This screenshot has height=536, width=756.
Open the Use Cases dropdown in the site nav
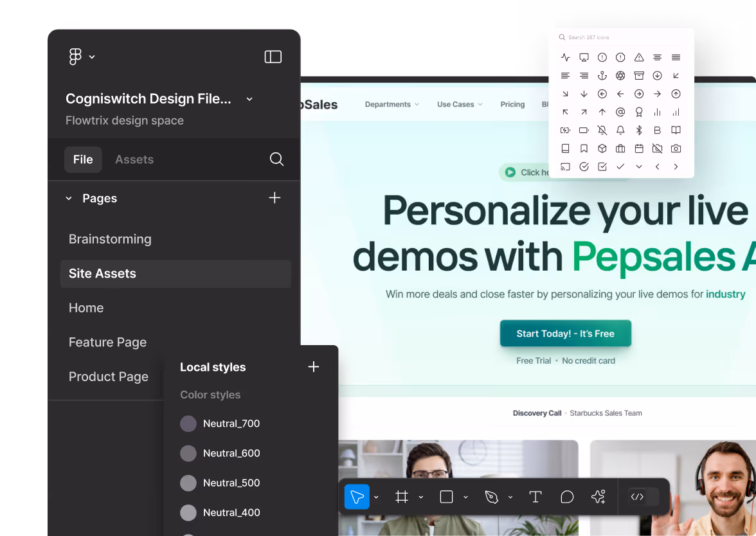click(x=460, y=104)
